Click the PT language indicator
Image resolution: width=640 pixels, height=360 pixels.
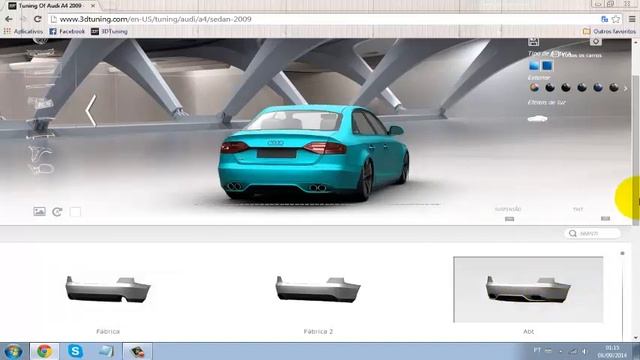coord(537,350)
